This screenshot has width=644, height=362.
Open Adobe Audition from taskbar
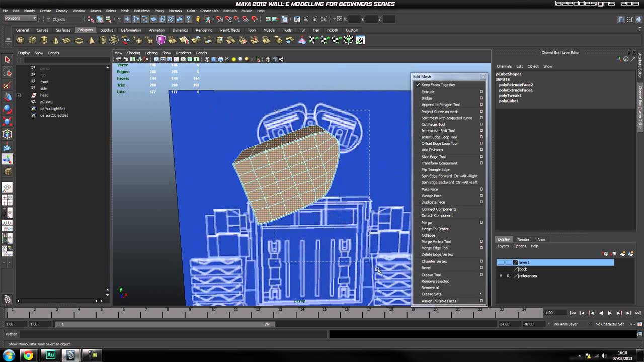pyautogui.click(x=50, y=355)
